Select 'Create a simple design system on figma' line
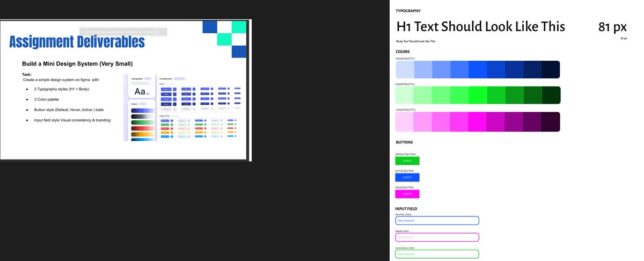The width and height of the screenshot is (644, 261). click(x=61, y=79)
